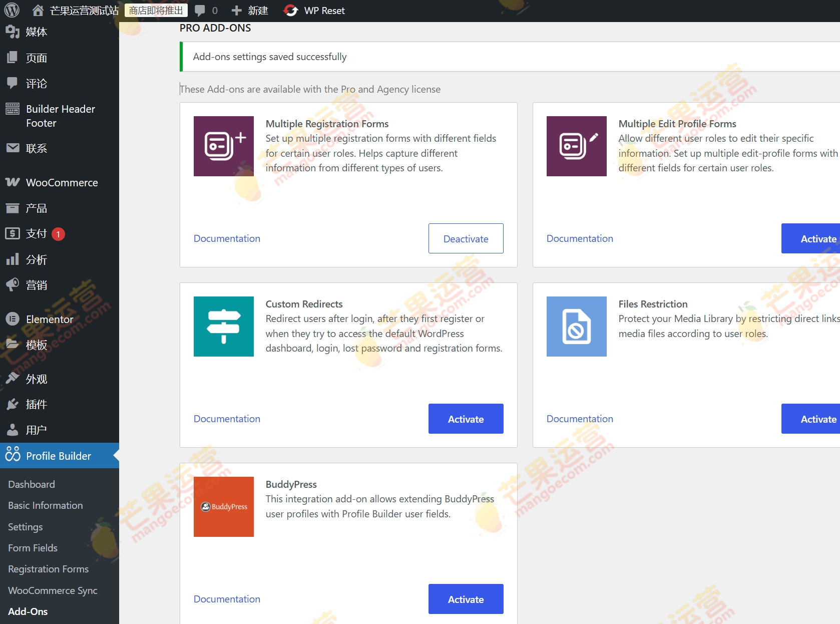Open Settings under Profile Builder
Screen dimensions: 840x624
click(25, 527)
